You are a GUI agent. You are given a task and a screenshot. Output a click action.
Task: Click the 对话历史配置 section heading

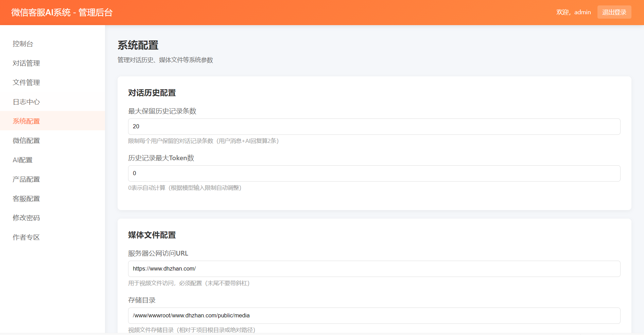(x=152, y=93)
